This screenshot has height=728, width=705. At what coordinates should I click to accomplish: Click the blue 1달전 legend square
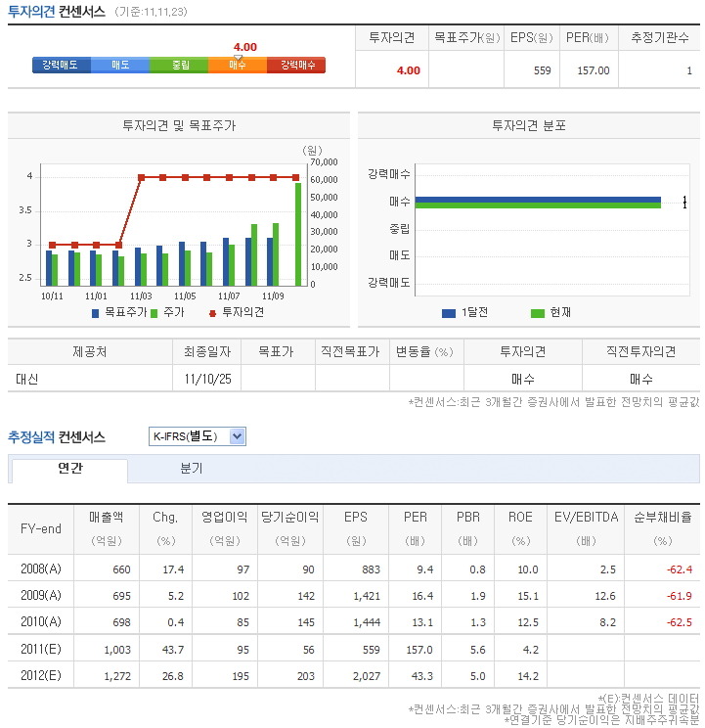click(x=449, y=313)
